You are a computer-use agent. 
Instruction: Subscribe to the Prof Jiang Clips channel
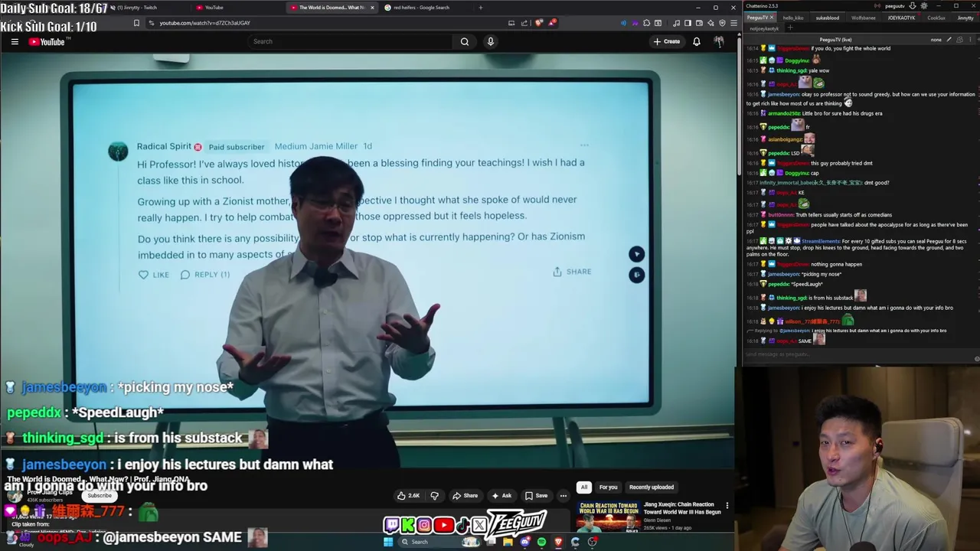(x=100, y=496)
